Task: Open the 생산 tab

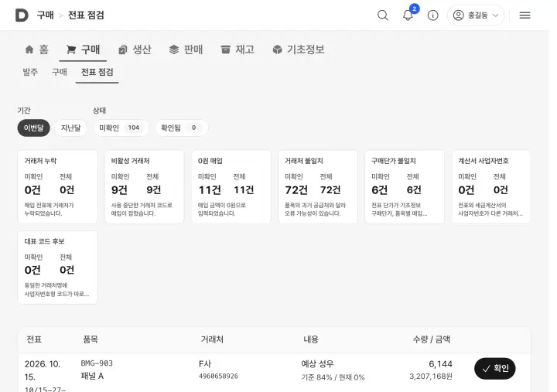Action: (x=135, y=49)
